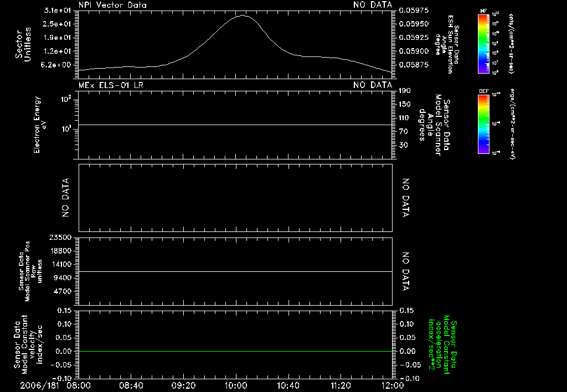Viewport: 567px width, 392px height.
Task: Click the '150' Scanner Angle tick label
Action: point(405,105)
